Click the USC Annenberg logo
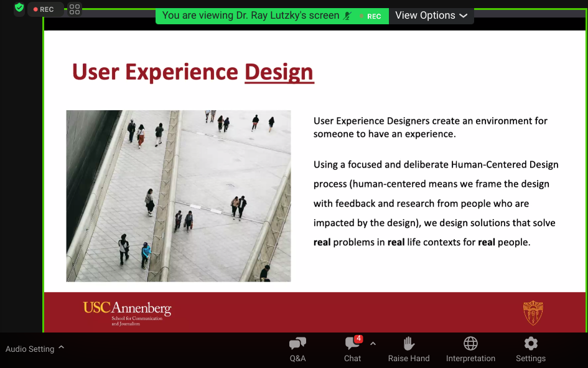The height and width of the screenshot is (368, 588). point(127,312)
